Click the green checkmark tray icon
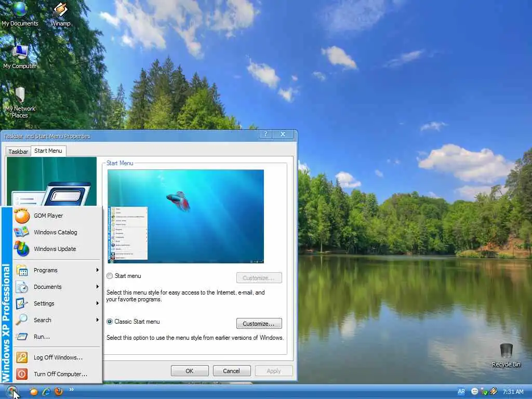 click(x=484, y=392)
